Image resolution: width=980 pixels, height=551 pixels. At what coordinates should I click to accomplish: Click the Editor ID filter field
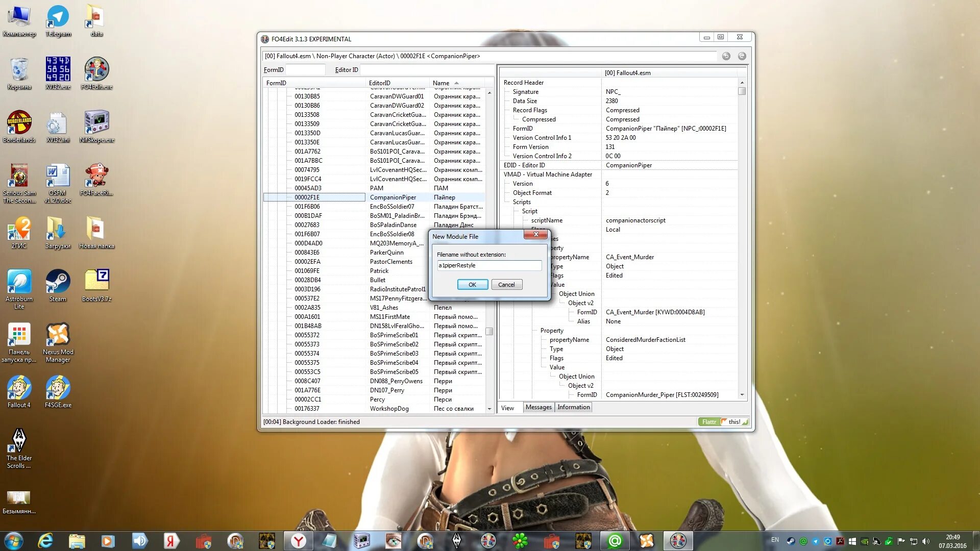(x=426, y=69)
